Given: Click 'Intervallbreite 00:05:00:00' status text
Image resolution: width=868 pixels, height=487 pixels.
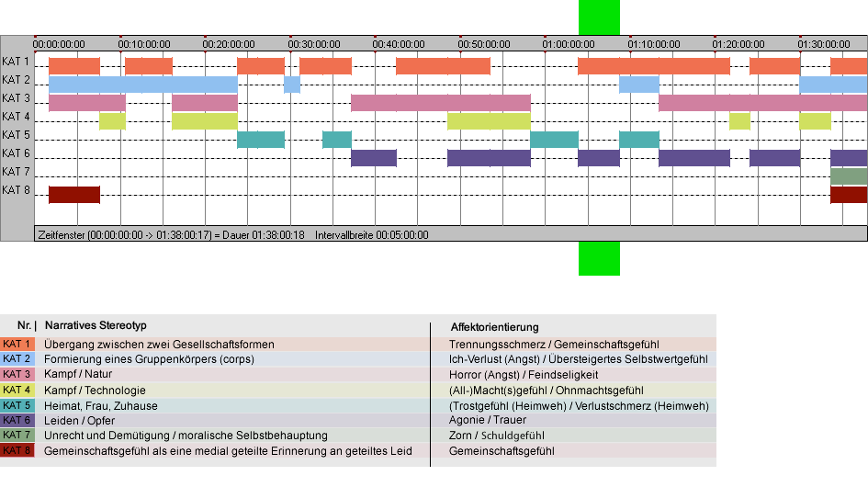Looking at the screenshot, I should (x=371, y=235).
